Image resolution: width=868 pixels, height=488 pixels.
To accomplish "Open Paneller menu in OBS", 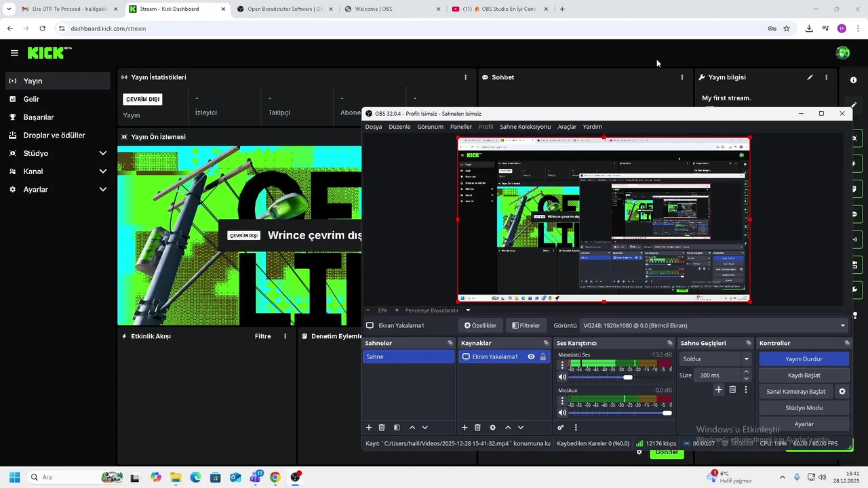I will point(461,127).
